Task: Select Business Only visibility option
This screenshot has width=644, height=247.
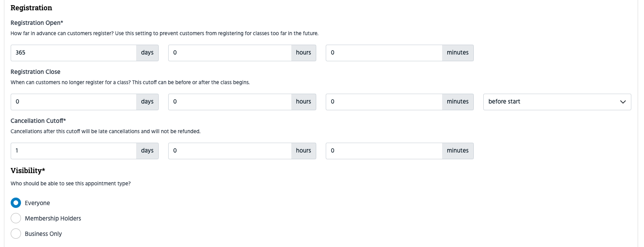Action: (x=16, y=234)
